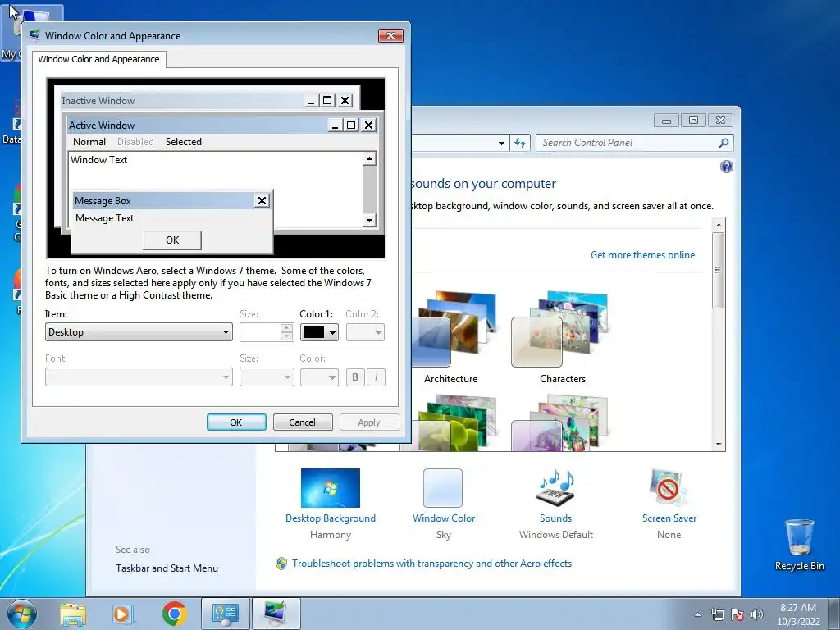Click the Active Window maximize box in preview
The width and height of the screenshot is (840, 630).
(351, 125)
